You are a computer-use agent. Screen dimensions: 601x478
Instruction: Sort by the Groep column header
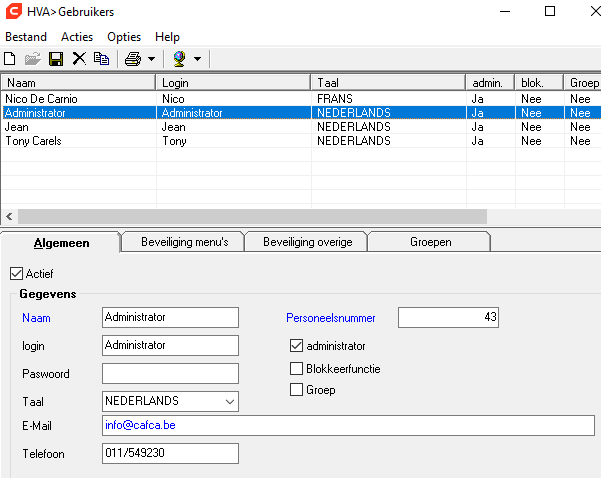(x=583, y=83)
